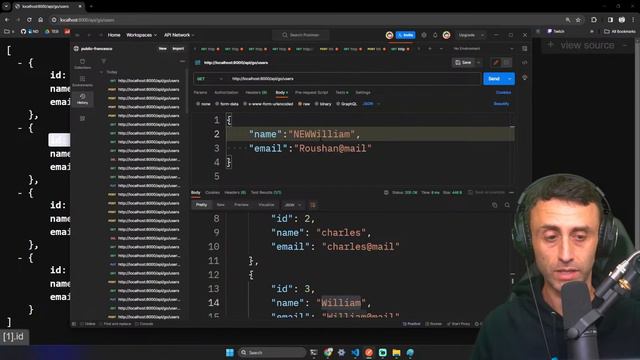Open Collections in the Postman sidebar

pyautogui.click(x=82, y=64)
